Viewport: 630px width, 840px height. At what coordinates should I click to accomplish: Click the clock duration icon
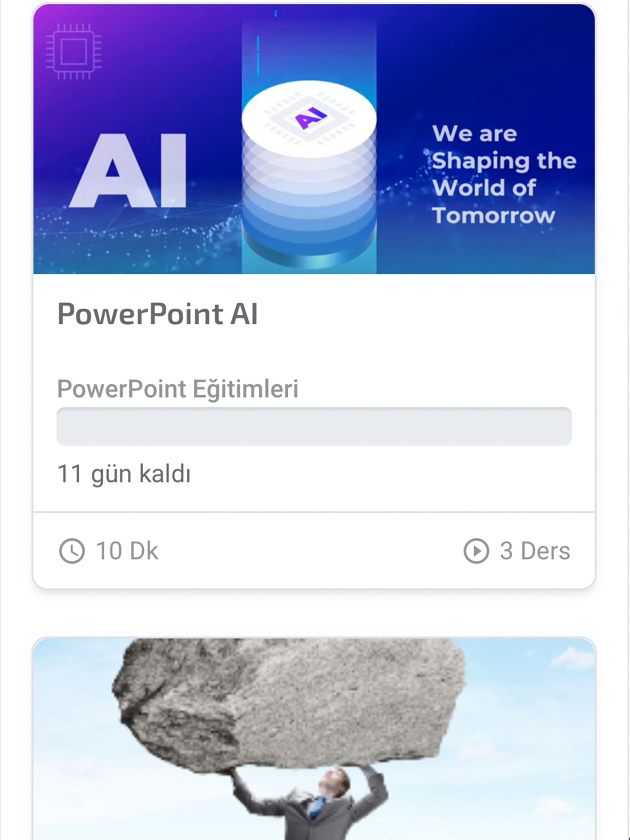[x=72, y=551]
